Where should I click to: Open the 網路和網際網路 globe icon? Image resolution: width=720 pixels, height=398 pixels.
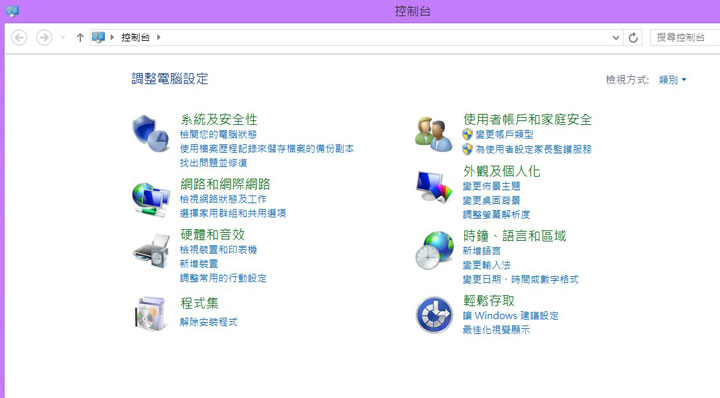coord(151,199)
